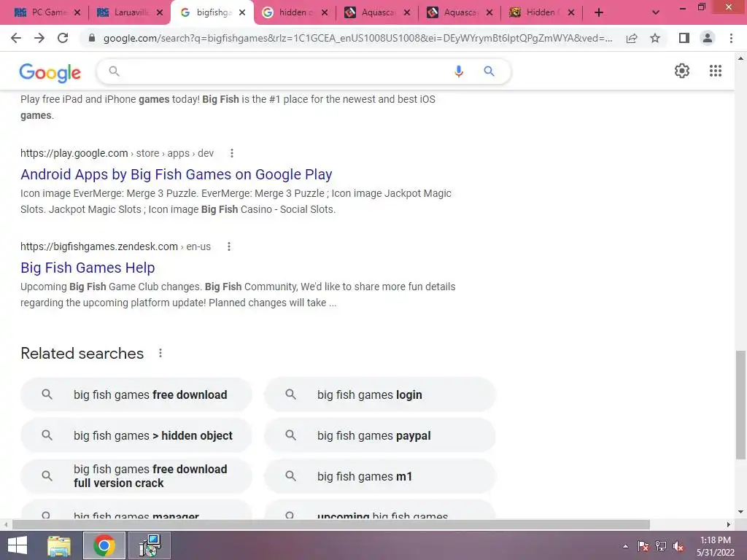Open Google quick settings gear
Viewport: 747px width, 560px height.
(682, 71)
